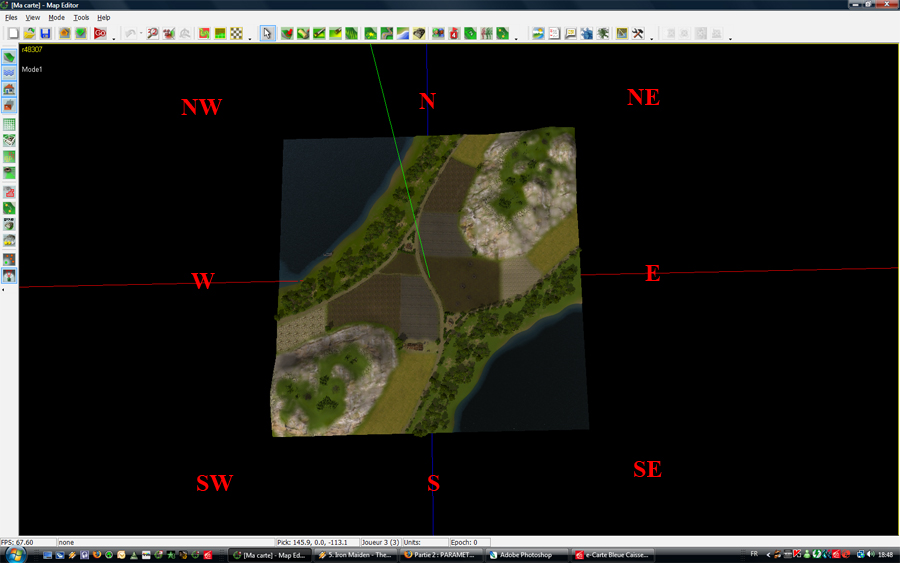Click the Epoch: 0 status field
900x563 pixels.
[469, 542]
